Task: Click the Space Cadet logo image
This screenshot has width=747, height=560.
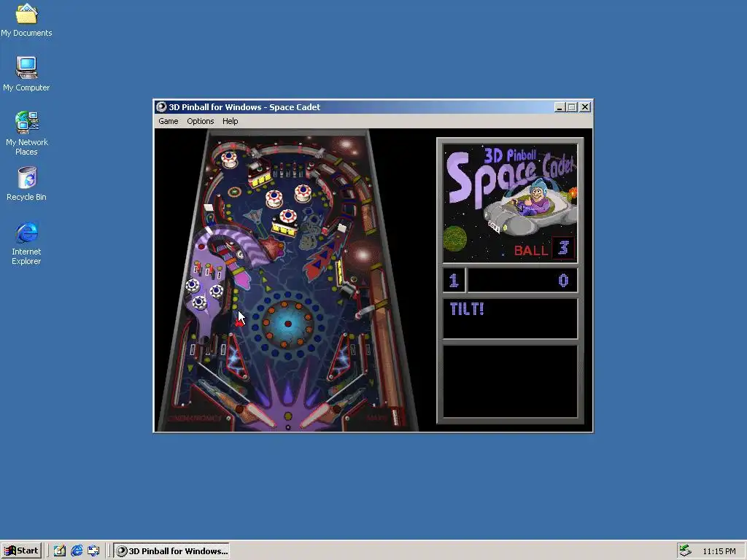Action: pos(510,203)
